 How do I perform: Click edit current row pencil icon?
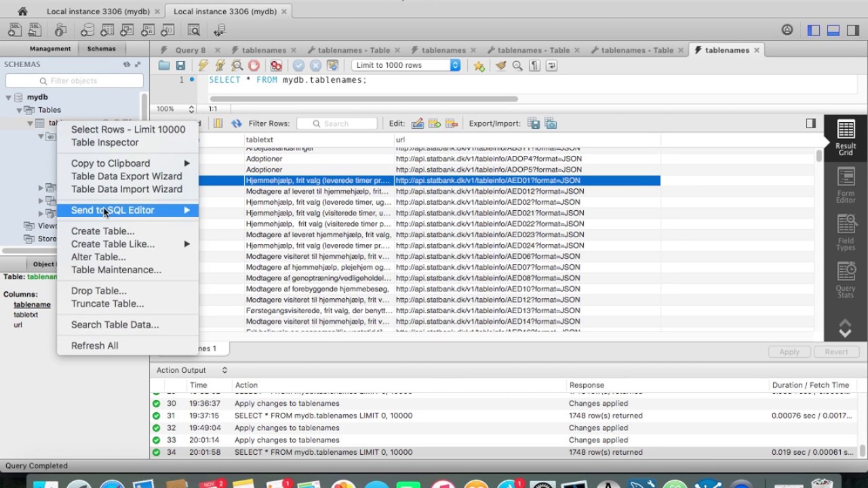(x=418, y=123)
